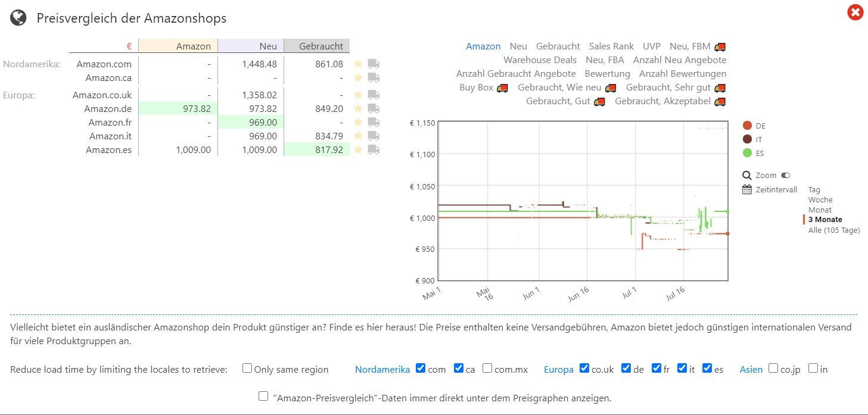Click the Nordamerika locale group link
The width and height of the screenshot is (868, 415).
coord(382,370)
